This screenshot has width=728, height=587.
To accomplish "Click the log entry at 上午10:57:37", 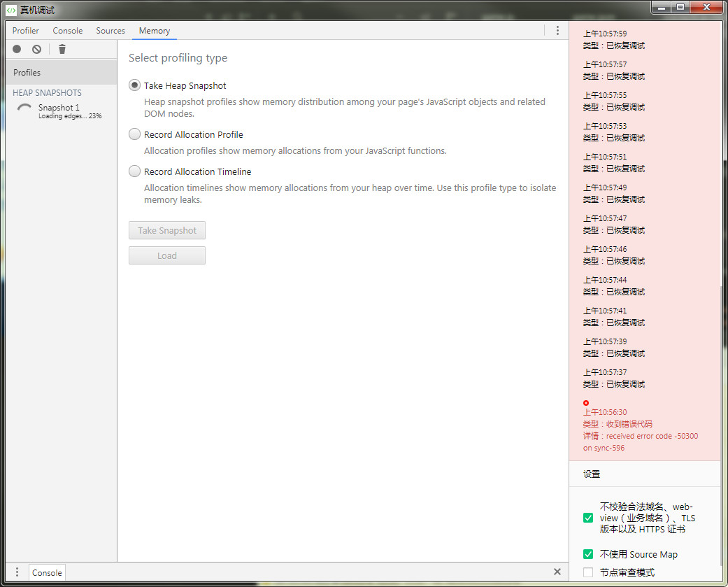I will [614, 378].
